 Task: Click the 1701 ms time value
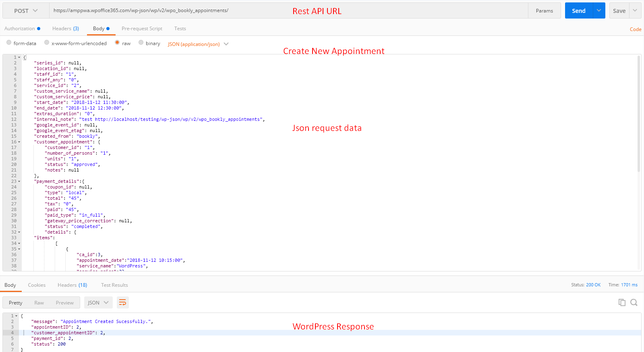click(x=629, y=285)
